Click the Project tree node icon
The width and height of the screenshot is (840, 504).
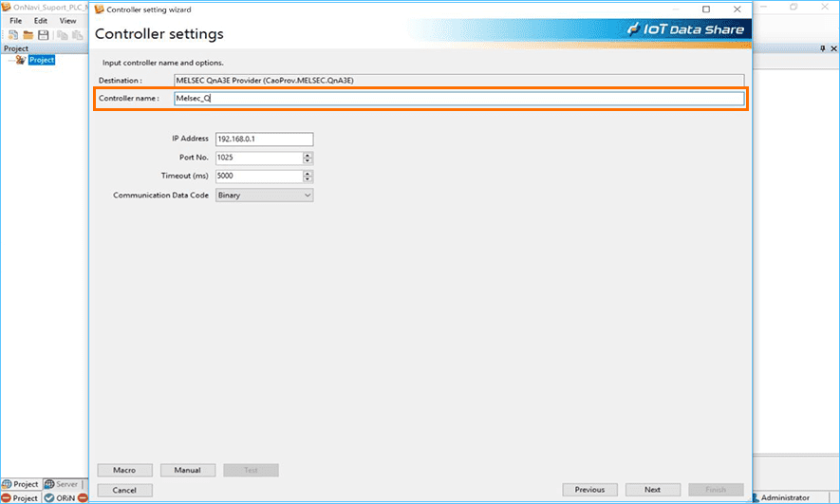click(20, 60)
